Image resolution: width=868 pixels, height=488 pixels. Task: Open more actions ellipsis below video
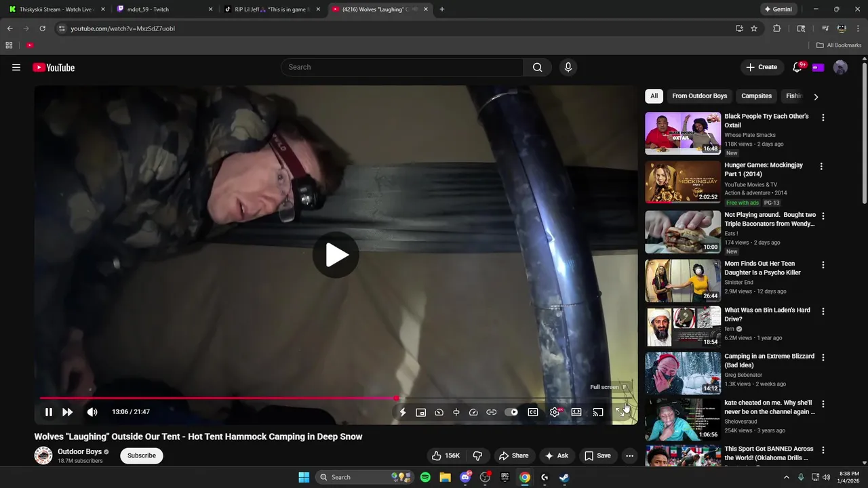tap(629, 455)
